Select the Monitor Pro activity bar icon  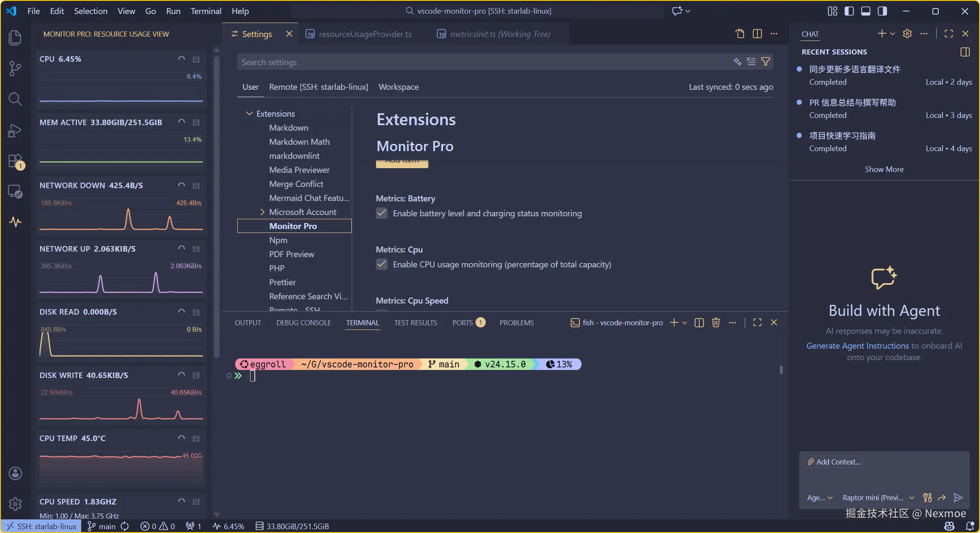(15, 222)
